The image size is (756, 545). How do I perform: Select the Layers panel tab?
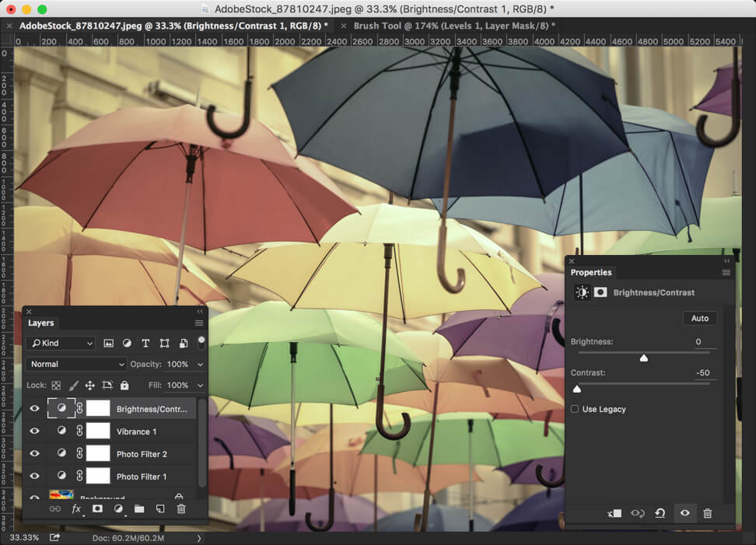coord(41,323)
